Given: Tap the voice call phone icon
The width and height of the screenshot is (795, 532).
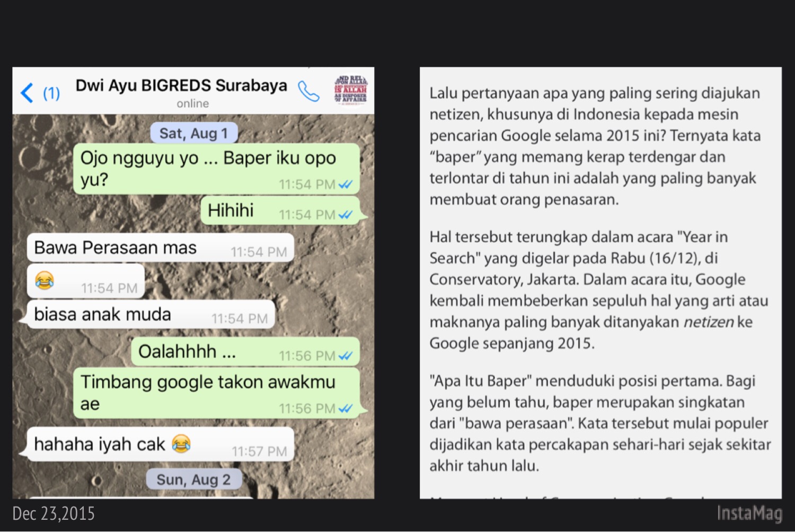Looking at the screenshot, I should (x=308, y=91).
